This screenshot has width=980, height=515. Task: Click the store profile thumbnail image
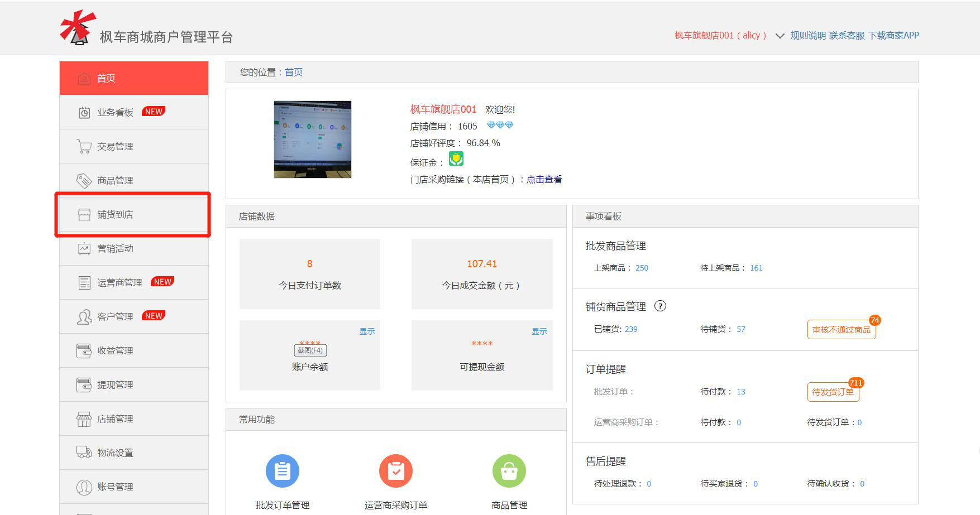coord(312,139)
